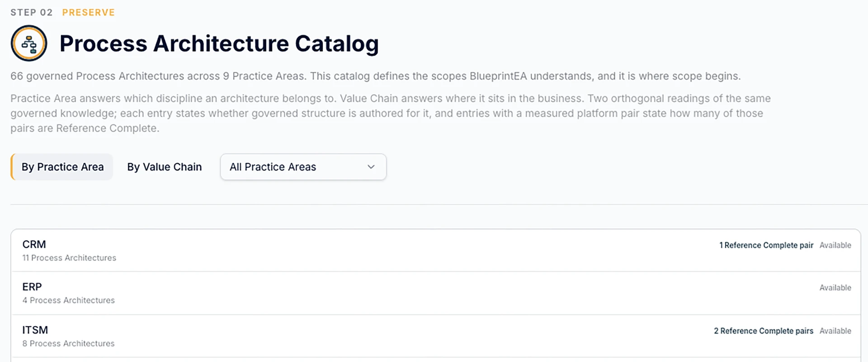The width and height of the screenshot is (868, 362).
Task: Click the Available status in CRM row
Action: click(835, 245)
